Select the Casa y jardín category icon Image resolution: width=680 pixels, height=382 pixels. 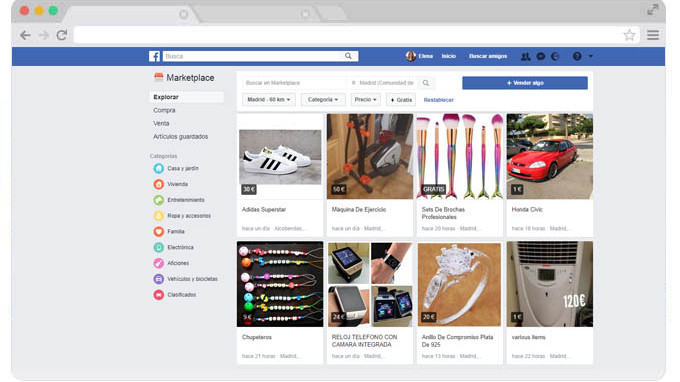click(159, 168)
